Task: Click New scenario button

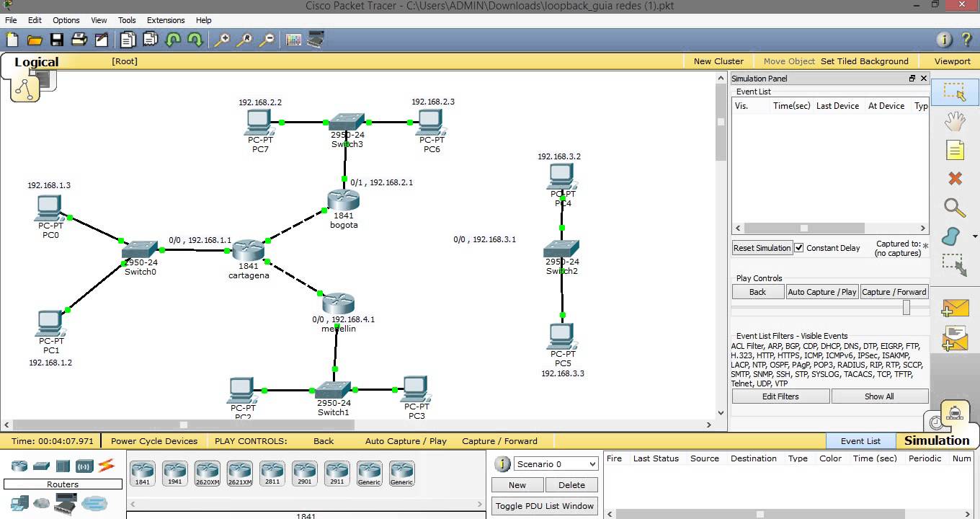Action: click(517, 485)
